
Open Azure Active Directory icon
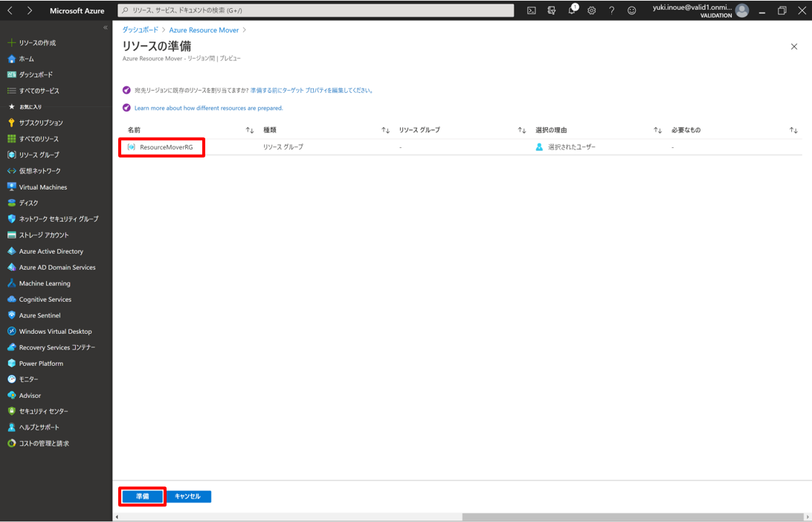click(x=11, y=251)
